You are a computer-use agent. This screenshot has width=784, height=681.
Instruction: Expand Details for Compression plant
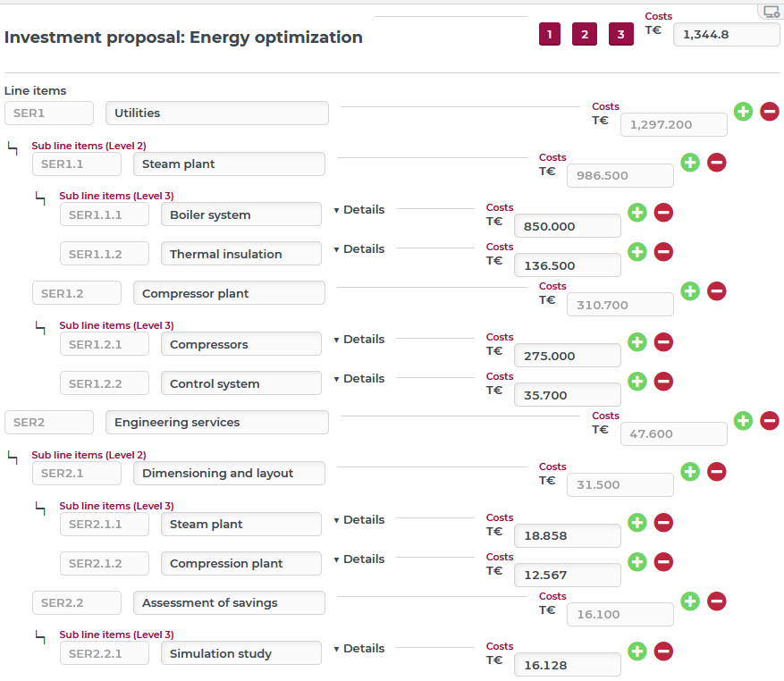pos(359,559)
